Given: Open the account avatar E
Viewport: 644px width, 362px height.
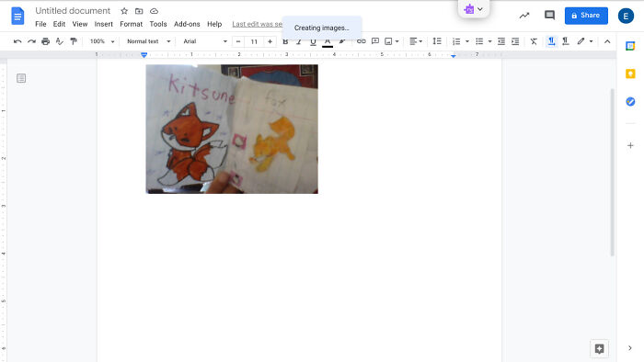Looking at the screenshot, I should (626, 16).
